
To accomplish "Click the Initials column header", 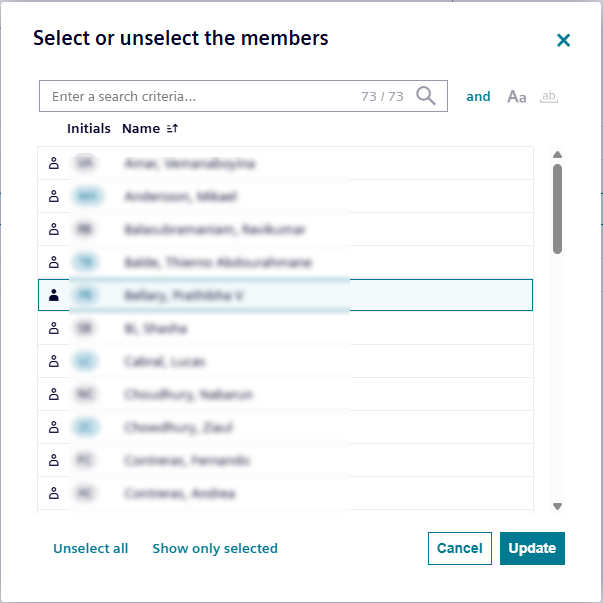I will (x=89, y=129).
